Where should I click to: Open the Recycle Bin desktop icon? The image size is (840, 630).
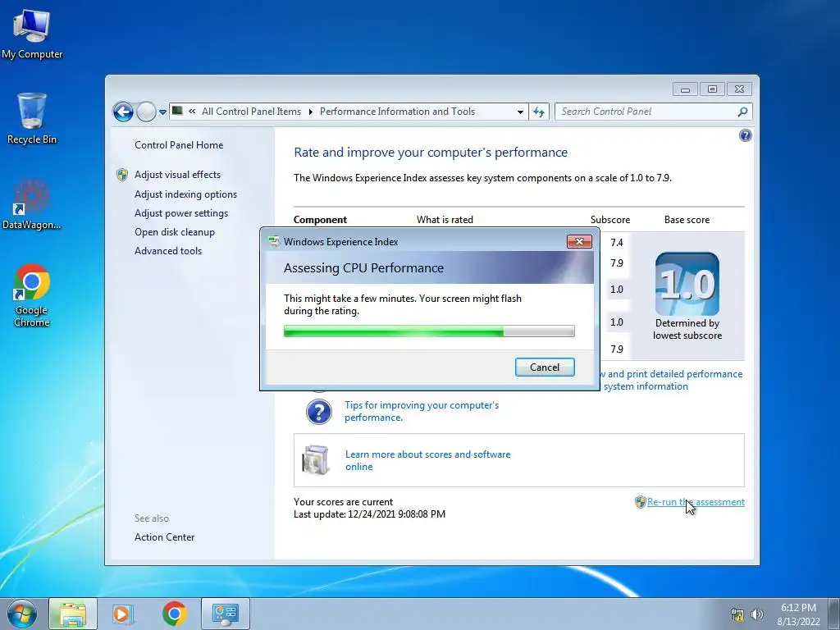32,118
